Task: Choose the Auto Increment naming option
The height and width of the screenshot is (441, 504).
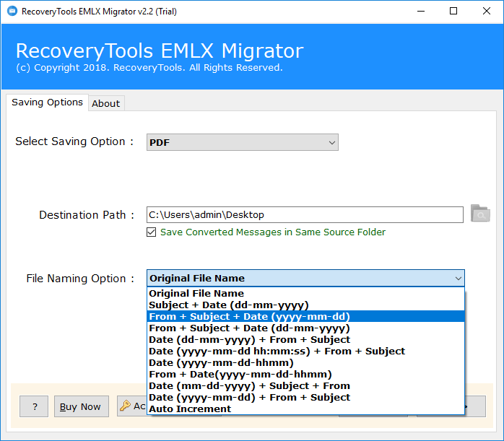Action: tap(305, 409)
